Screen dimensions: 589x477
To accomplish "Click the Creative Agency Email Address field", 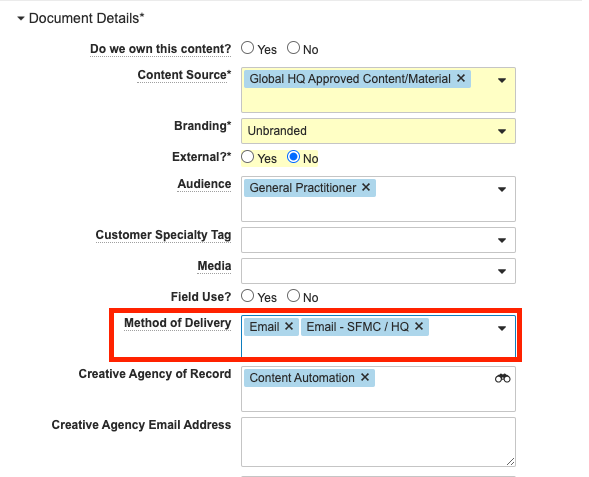I will pos(378,442).
